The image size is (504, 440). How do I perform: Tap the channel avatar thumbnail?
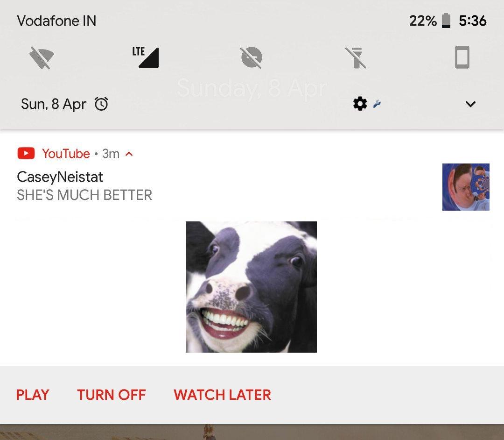coord(466,187)
